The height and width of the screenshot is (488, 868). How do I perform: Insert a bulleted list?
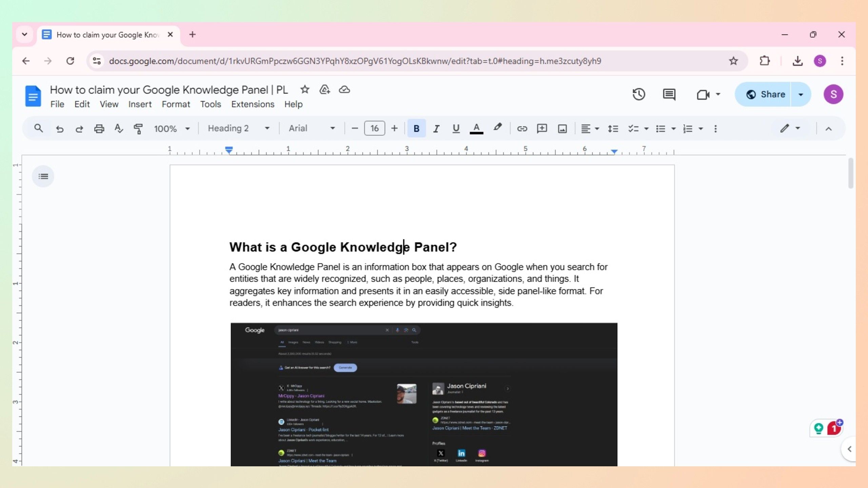coord(660,129)
